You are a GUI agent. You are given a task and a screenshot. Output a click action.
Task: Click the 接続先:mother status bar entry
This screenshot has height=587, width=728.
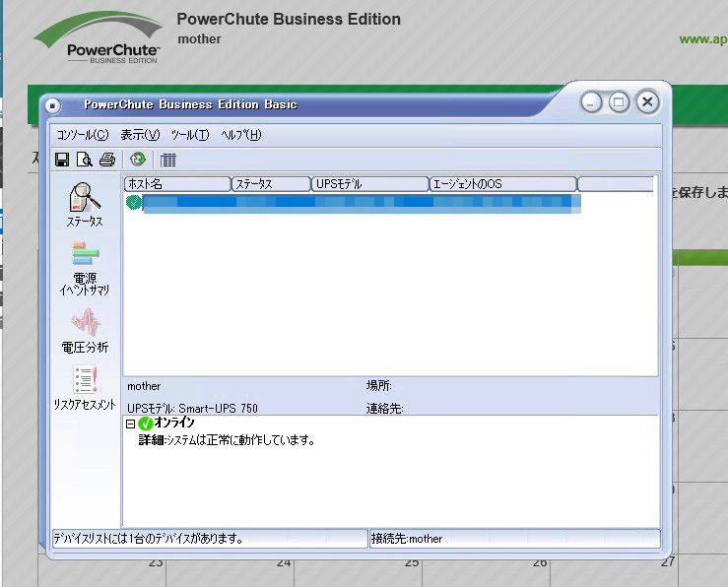[515, 539]
